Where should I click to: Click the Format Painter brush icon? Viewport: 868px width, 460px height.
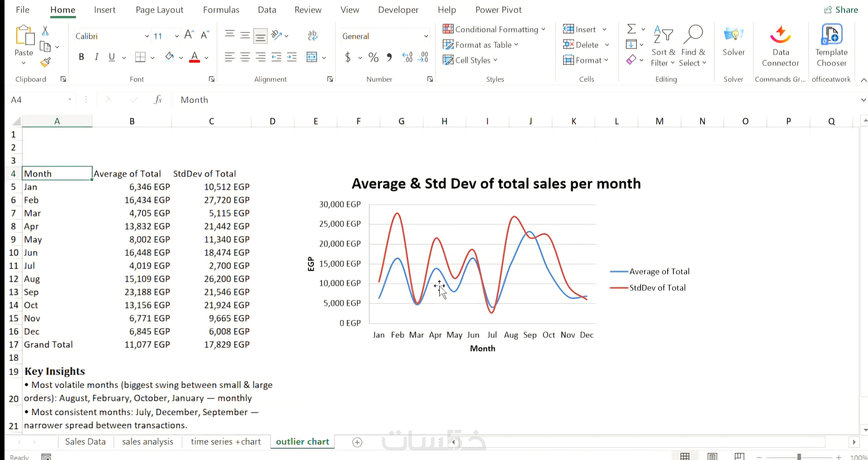[45, 62]
